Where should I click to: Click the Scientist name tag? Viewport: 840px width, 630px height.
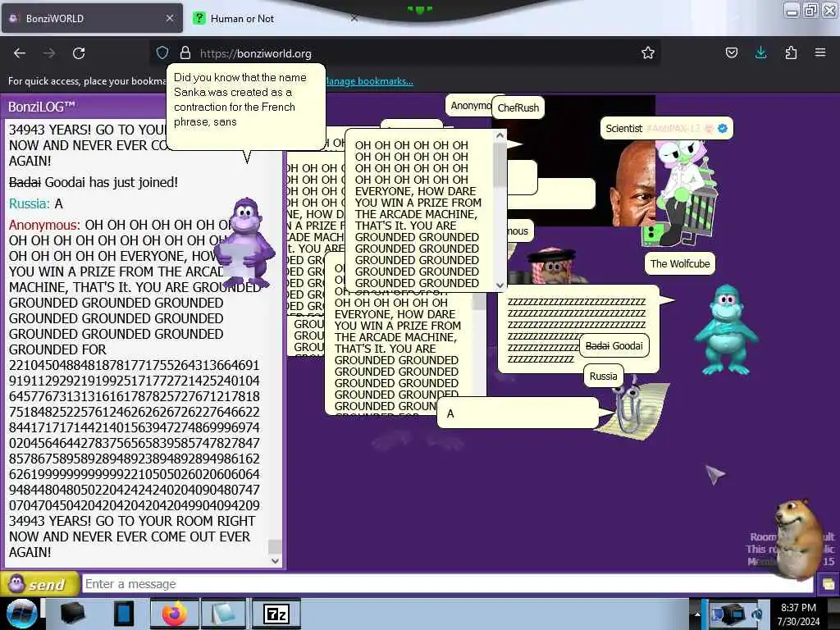(x=666, y=129)
